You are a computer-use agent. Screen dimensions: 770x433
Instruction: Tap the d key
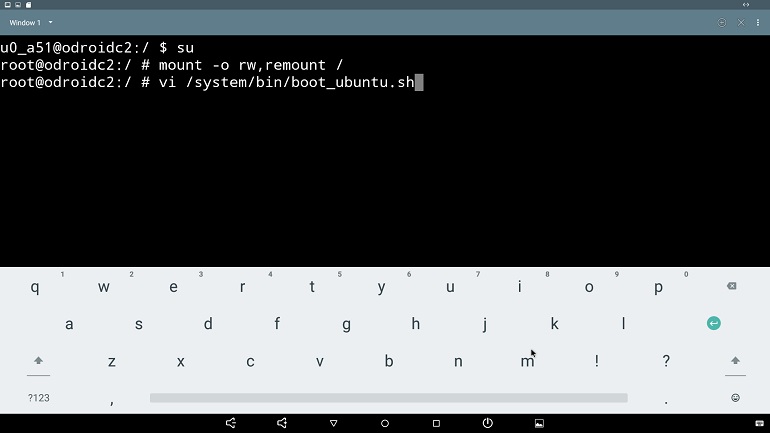point(208,324)
